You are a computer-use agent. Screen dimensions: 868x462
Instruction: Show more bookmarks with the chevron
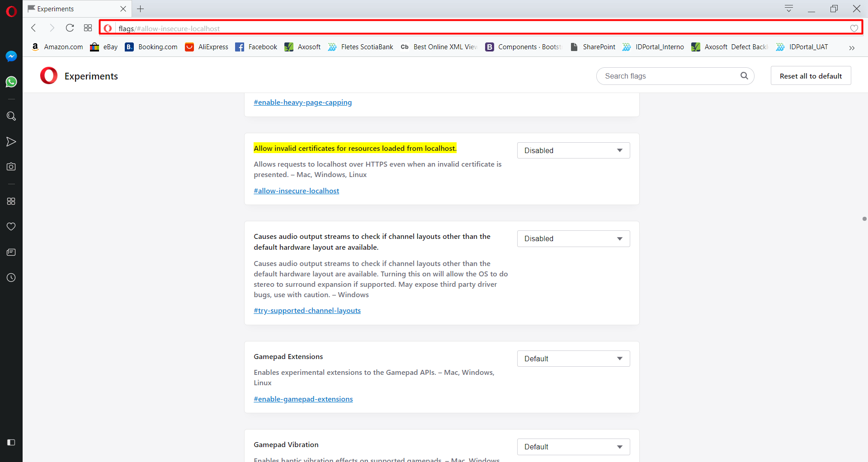[x=851, y=47]
